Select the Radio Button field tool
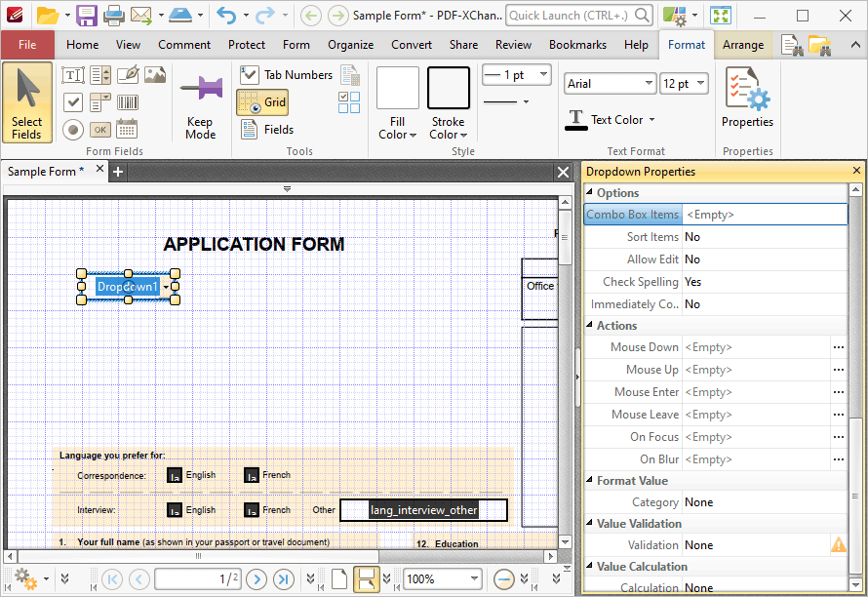The width and height of the screenshot is (868, 597). [x=73, y=130]
